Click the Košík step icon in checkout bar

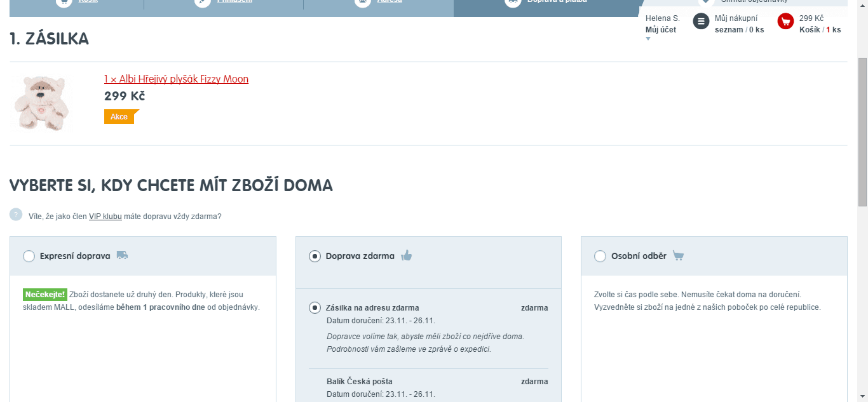pos(64,2)
